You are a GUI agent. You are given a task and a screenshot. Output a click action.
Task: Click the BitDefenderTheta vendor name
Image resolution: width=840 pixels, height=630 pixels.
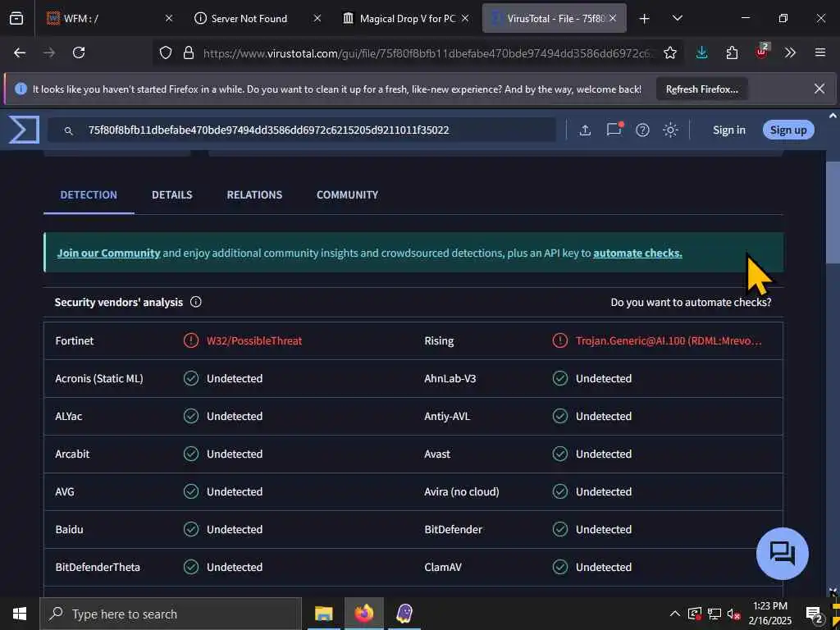98,567
